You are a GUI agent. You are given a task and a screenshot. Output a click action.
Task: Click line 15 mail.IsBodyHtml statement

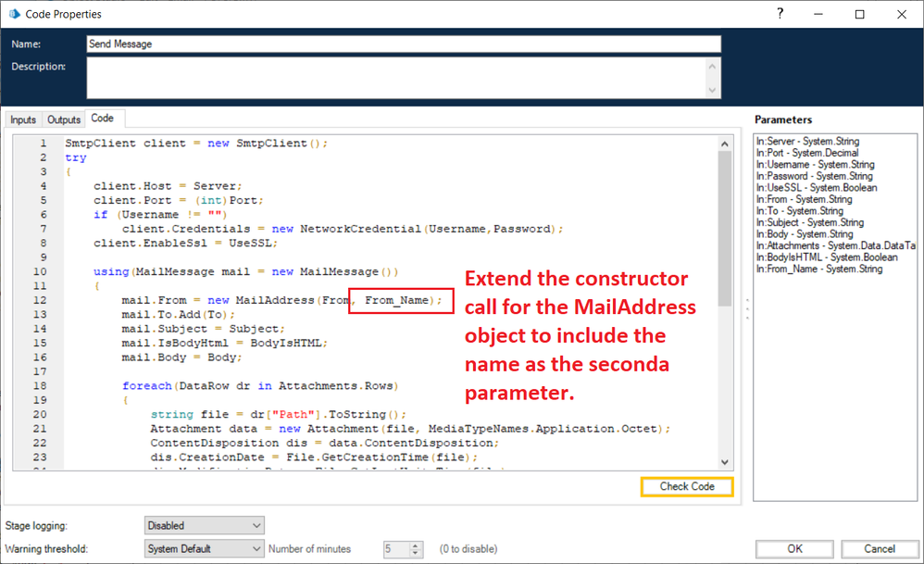coord(224,343)
